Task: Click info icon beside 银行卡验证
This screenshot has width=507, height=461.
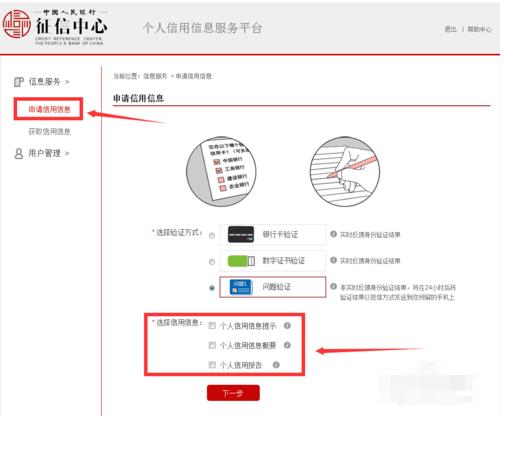Action: (x=333, y=234)
